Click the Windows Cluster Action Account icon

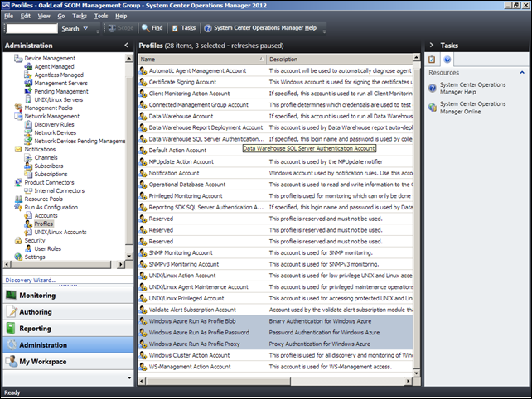coord(143,355)
